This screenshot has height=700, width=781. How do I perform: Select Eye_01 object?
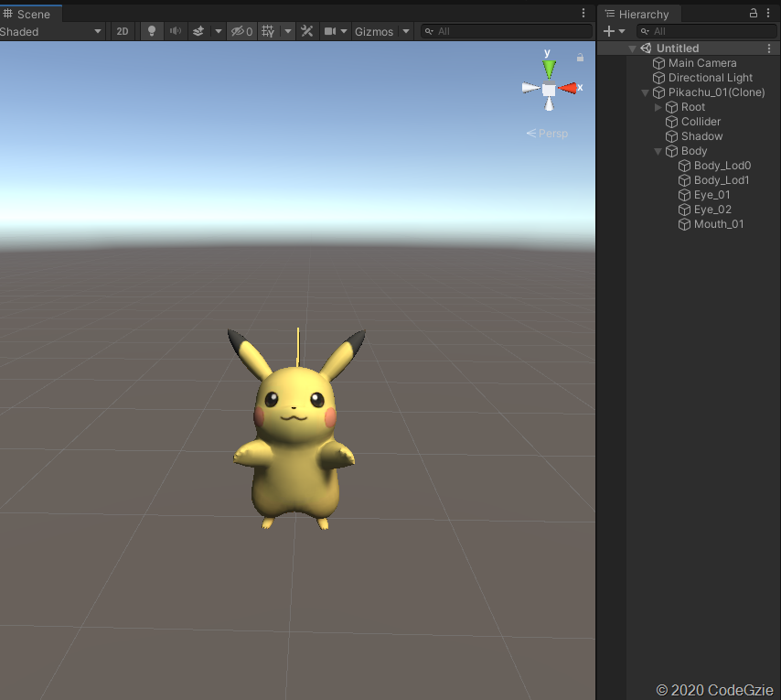711,195
